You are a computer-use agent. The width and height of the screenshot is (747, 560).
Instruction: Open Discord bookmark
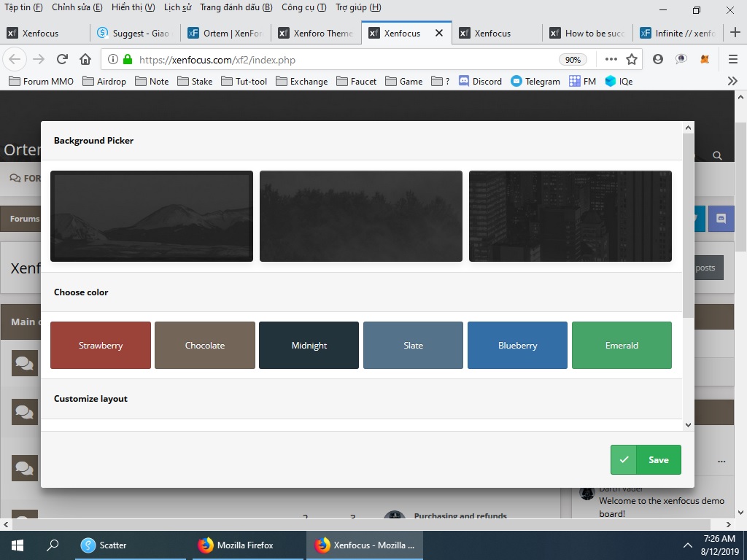(480, 81)
